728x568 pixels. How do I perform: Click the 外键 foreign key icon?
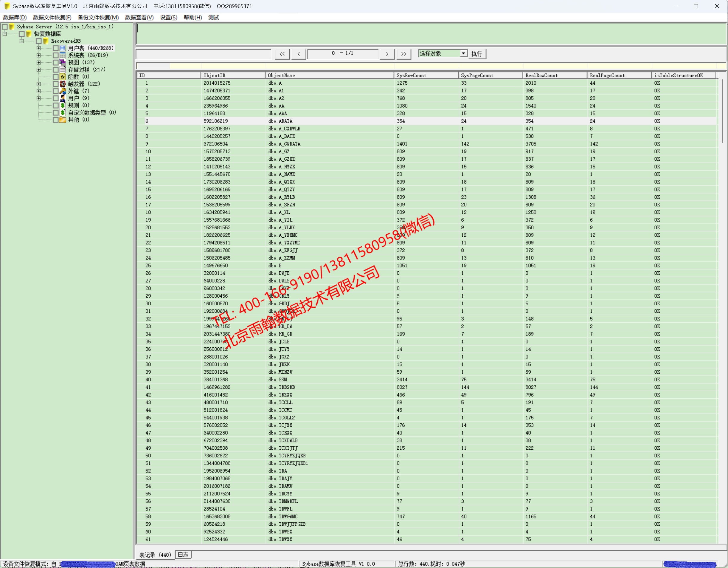63,91
